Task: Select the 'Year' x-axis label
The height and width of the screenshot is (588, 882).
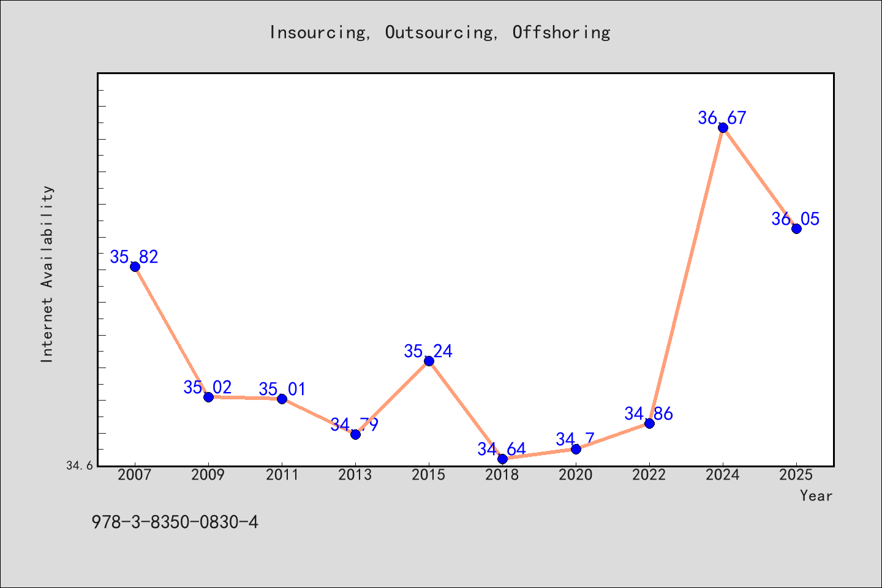Action: 816,496
